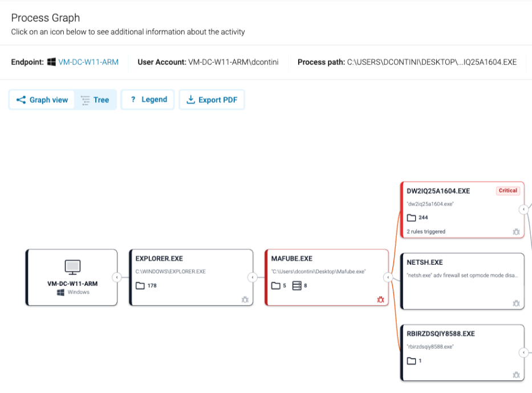Click the bug icon on EXPLORER.EXE node

pos(245,300)
